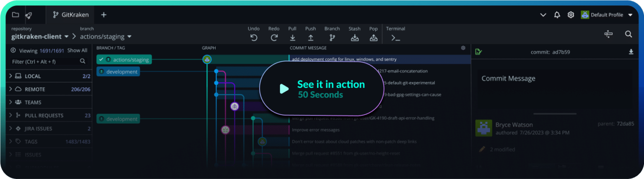Click Bryce Watson's avatar
The width and height of the screenshot is (644, 179).
(484, 128)
